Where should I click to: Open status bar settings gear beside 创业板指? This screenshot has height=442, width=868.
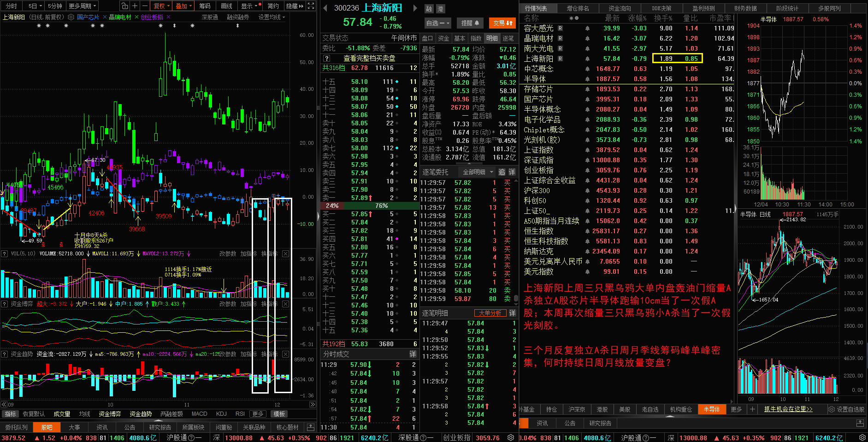tap(510, 437)
